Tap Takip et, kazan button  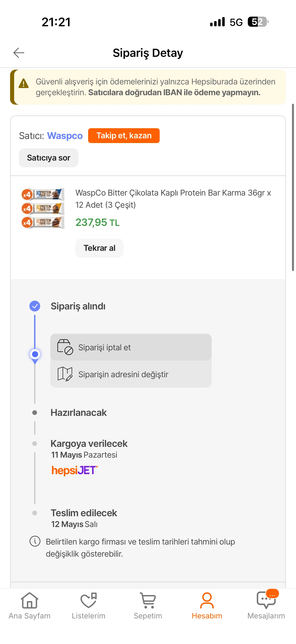124,136
